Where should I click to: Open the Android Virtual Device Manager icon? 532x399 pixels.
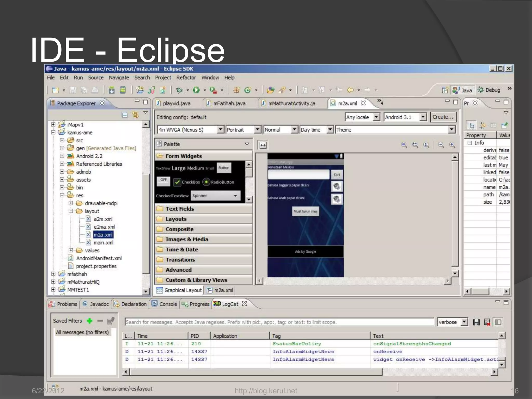pos(123,90)
